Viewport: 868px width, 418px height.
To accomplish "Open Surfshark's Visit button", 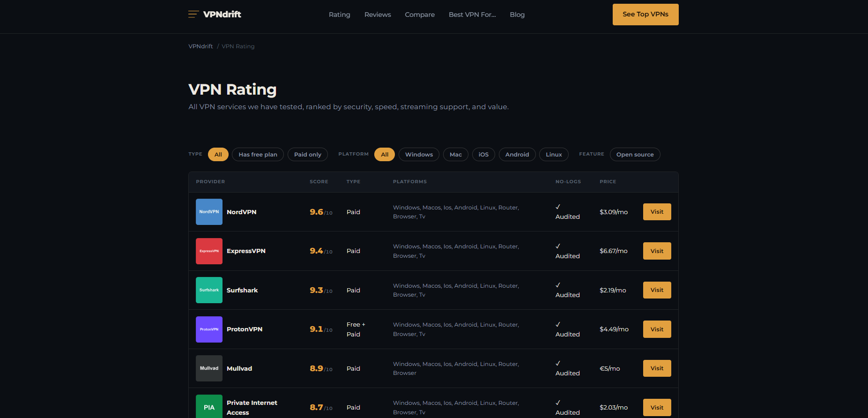I will pyautogui.click(x=657, y=290).
